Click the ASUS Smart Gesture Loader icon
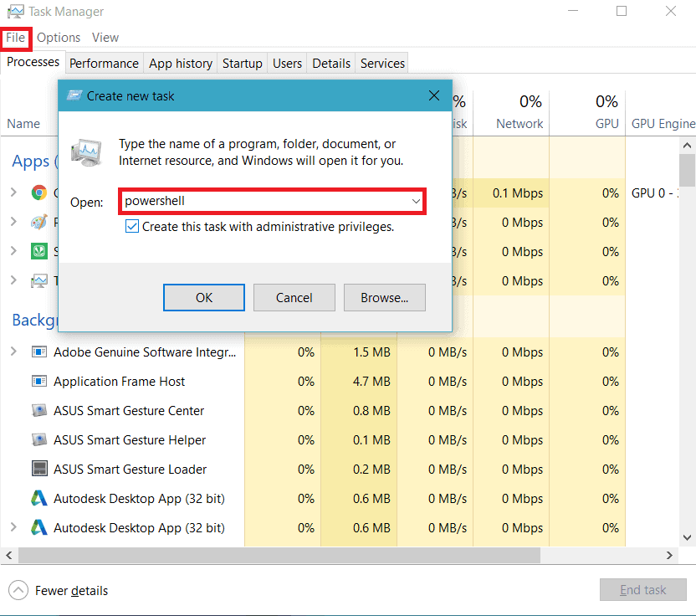Image resolution: width=696 pixels, height=616 pixels. coord(39,469)
